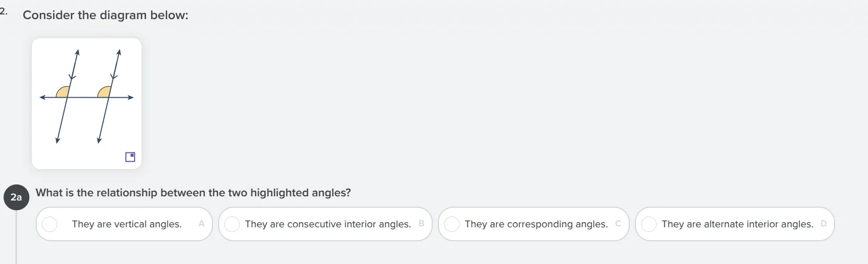868x264 pixels.
Task: Select the corresponding angles radio circle
Action: [452, 224]
